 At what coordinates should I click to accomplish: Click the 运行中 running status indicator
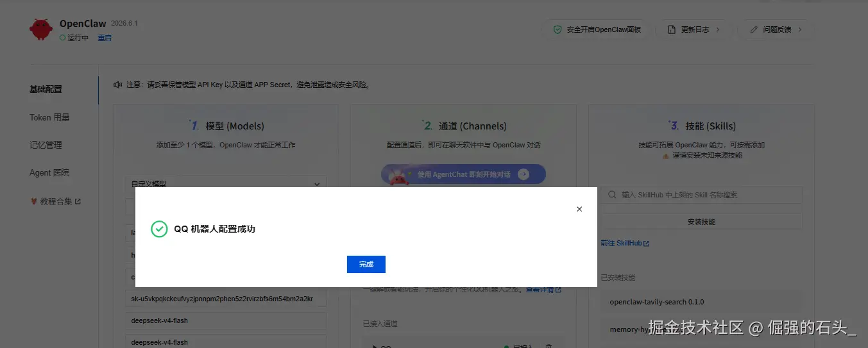[x=74, y=38]
